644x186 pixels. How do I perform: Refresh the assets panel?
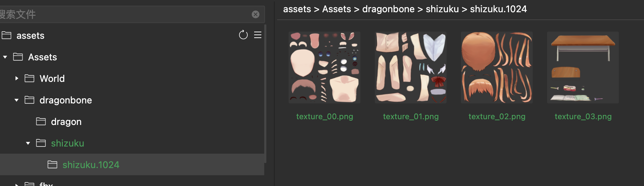tap(243, 35)
